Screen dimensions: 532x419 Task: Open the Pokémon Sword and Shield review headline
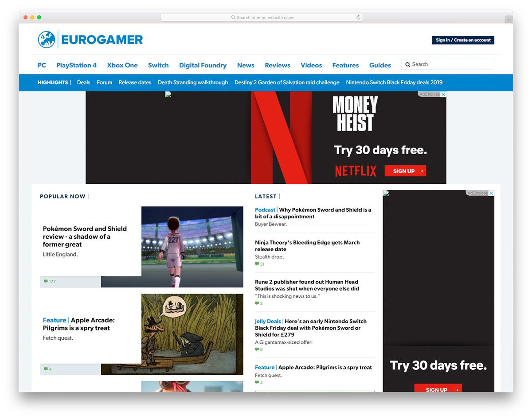pos(85,237)
